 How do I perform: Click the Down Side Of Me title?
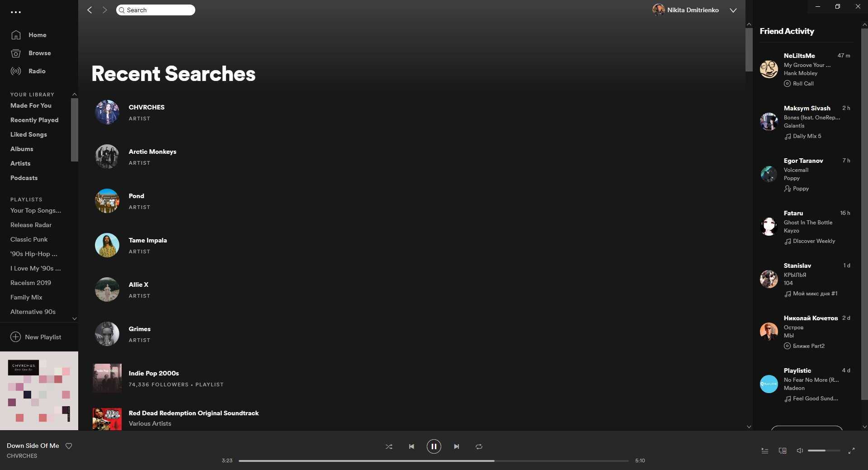pyautogui.click(x=33, y=446)
